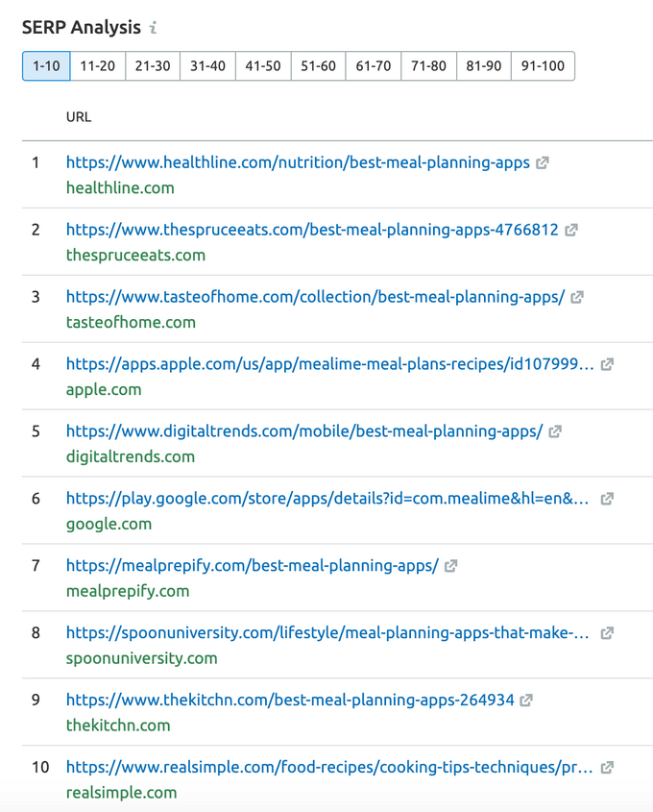Open external link icon for thespruceeats URL

click(x=570, y=230)
